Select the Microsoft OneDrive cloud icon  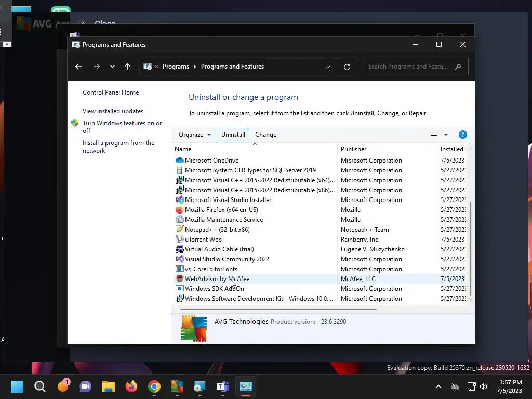pyautogui.click(x=179, y=160)
